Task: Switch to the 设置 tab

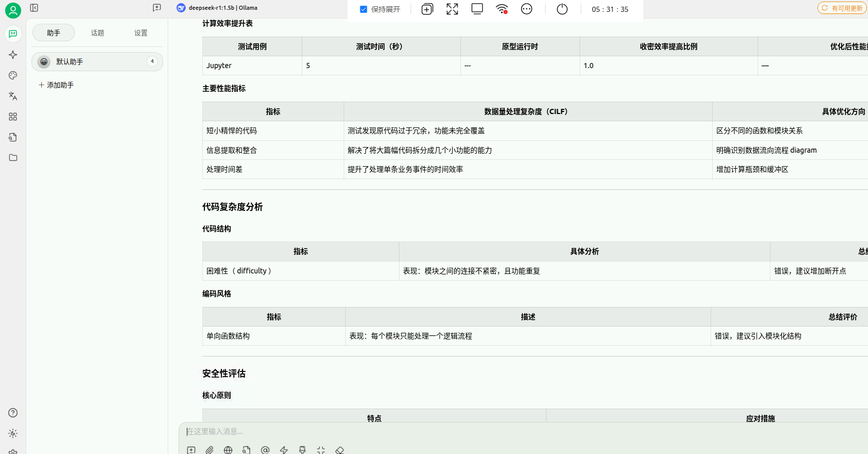Action: [141, 33]
